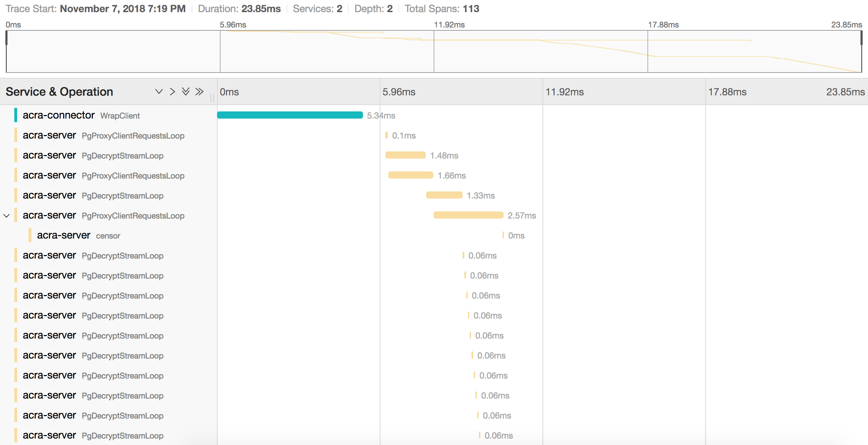The width and height of the screenshot is (868, 445).
Task: Click the 1.66ms PgProxyClientRequestsLoop span bar
Action: pyautogui.click(x=410, y=175)
